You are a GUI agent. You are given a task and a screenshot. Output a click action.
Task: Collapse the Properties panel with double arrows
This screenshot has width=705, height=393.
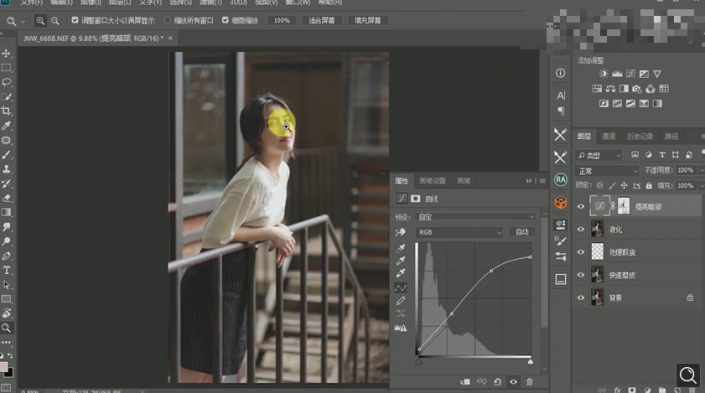click(x=528, y=181)
